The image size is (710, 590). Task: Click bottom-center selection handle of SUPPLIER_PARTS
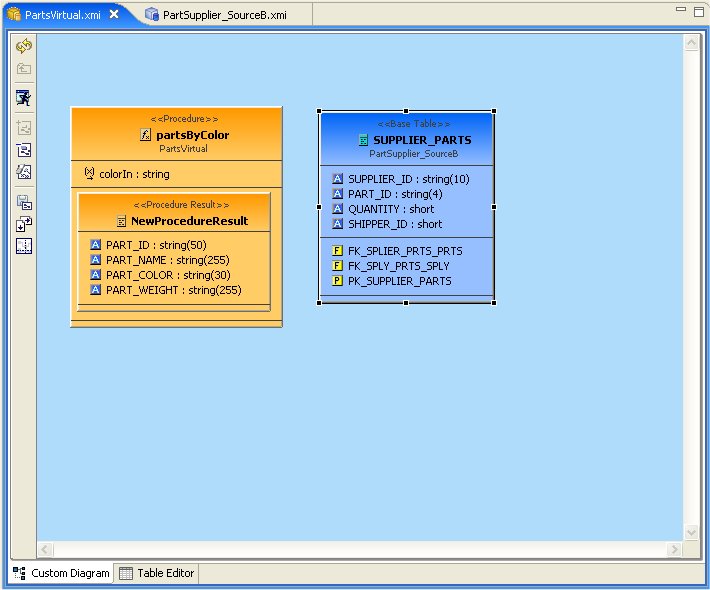click(406, 303)
